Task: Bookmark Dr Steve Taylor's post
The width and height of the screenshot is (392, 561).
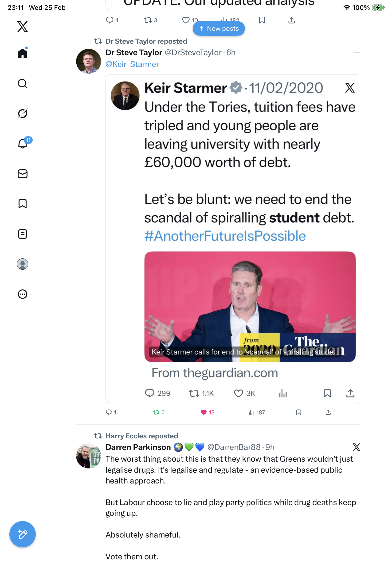Action: coord(298,413)
